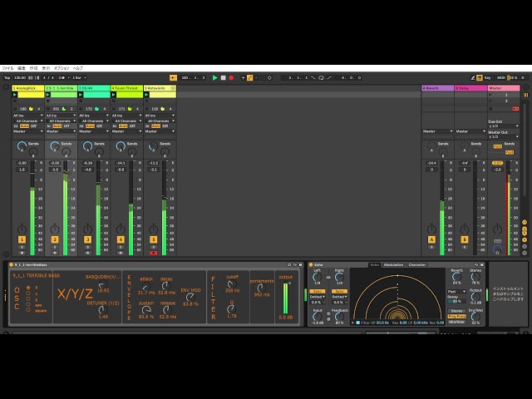Image resolution: width=532 pixels, height=399 pixels.
Task: Select the square oscillator radio button
Action: click(x=28, y=310)
